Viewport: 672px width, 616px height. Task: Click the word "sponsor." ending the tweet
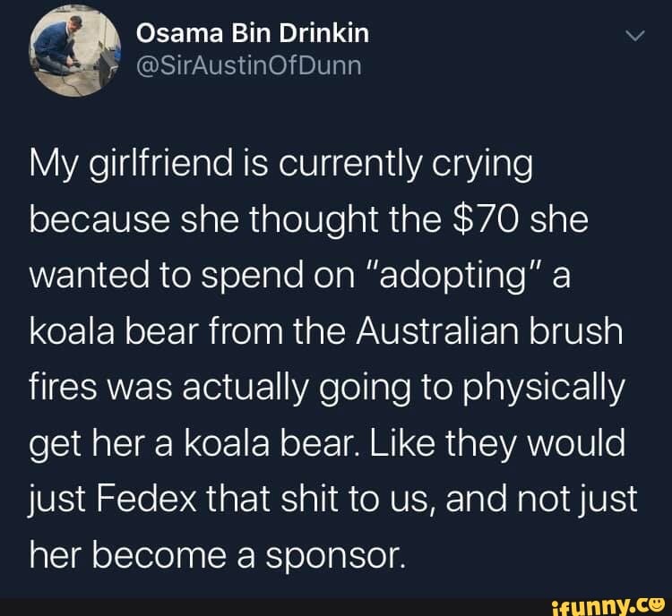pyautogui.click(x=335, y=556)
